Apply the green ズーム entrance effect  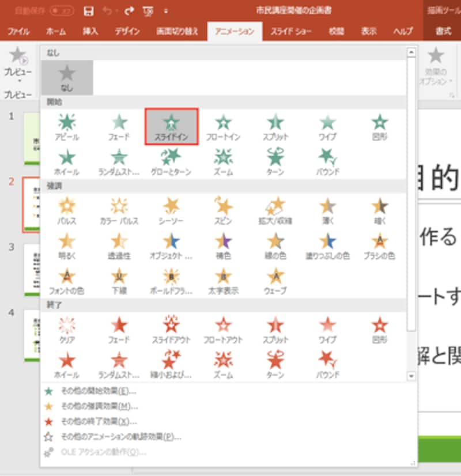pyautogui.click(x=224, y=163)
